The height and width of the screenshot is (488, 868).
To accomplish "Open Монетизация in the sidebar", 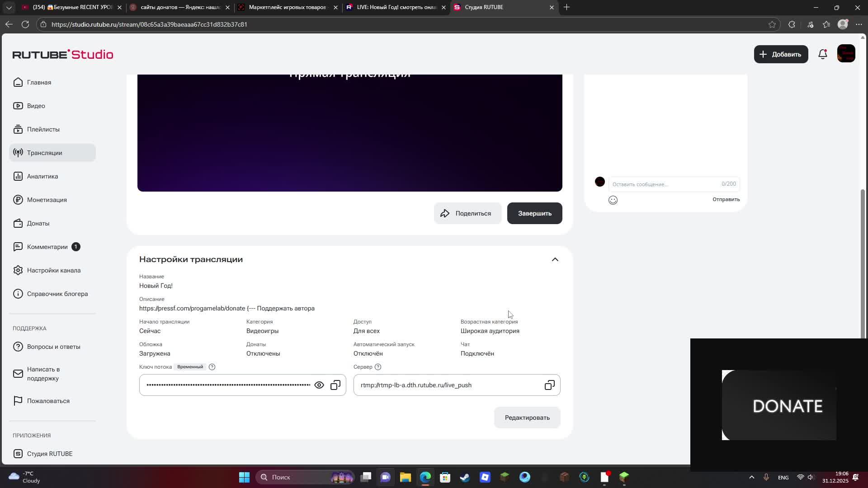I will [x=47, y=200].
